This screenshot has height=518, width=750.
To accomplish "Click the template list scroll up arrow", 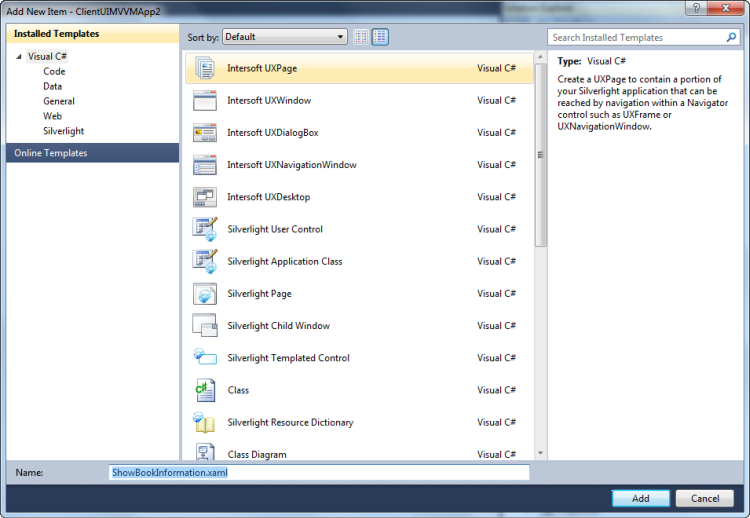I will 540,57.
